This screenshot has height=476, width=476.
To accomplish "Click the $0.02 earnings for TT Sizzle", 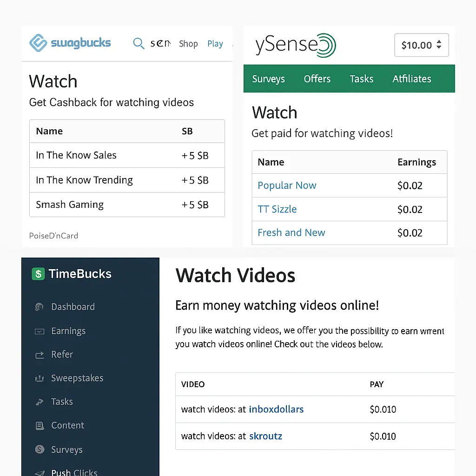I will (x=410, y=210).
